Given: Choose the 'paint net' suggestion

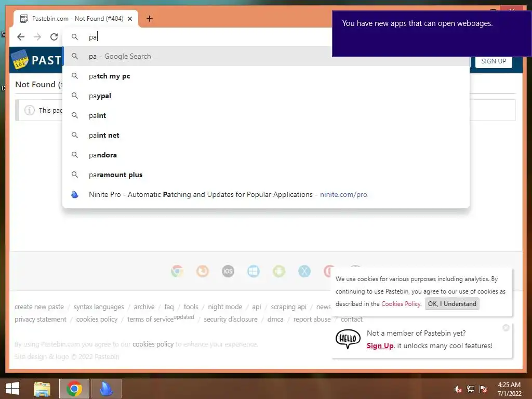Looking at the screenshot, I should [x=266, y=135].
